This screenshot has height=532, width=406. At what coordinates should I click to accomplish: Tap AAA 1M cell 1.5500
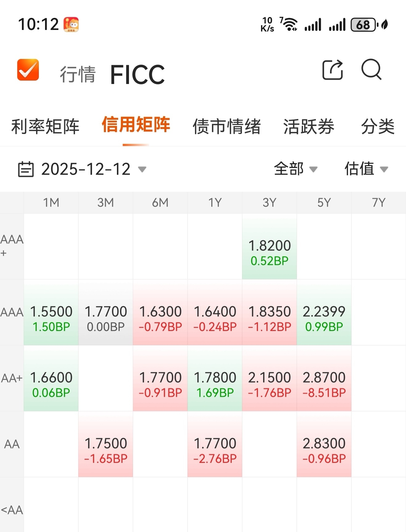coord(51,312)
